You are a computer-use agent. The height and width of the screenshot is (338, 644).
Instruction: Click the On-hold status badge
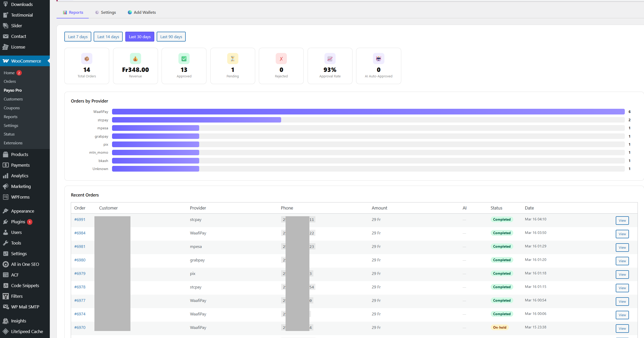click(500, 327)
